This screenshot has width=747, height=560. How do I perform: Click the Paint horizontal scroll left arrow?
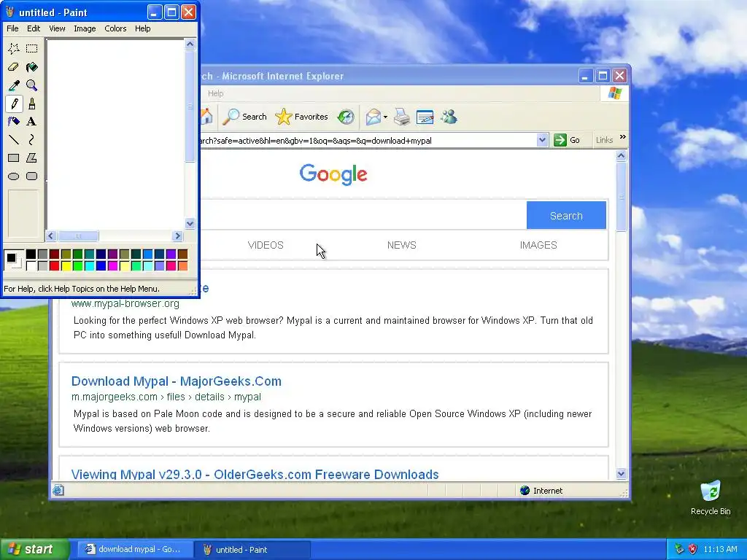tap(52, 236)
